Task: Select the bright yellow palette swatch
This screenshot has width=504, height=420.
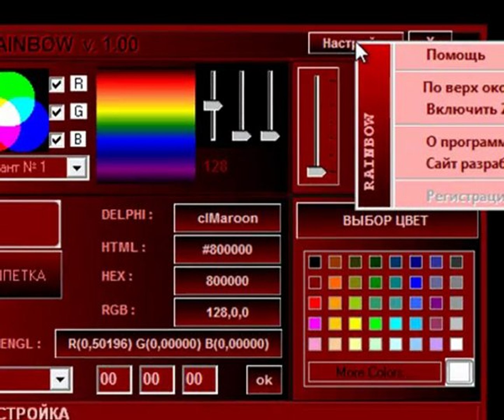Action: [355, 324]
